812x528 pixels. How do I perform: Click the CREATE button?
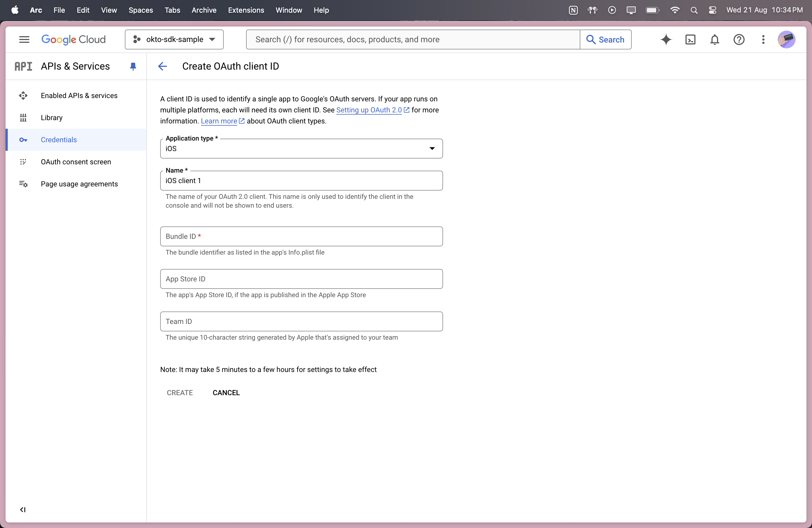pyautogui.click(x=180, y=392)
